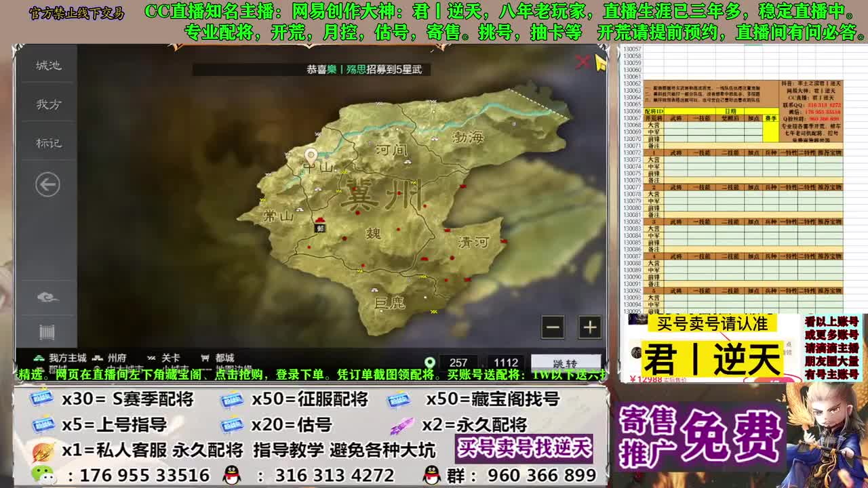Click the 配将ID cell in the spreadsheet
868x488 pixels.
(654, 111)
